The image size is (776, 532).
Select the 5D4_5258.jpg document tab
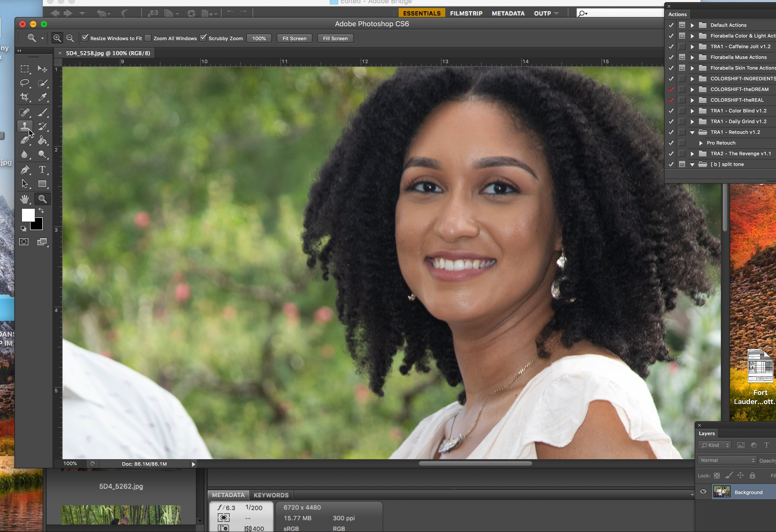108,53
